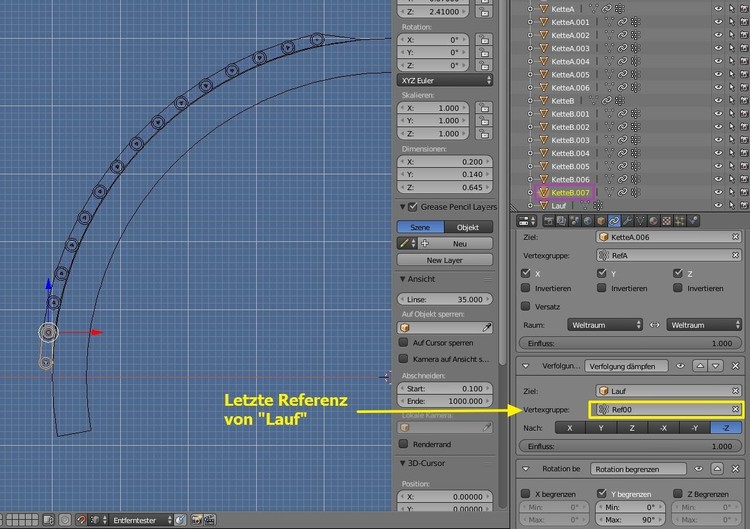Select the -Z track axis button

pos(726,428)
